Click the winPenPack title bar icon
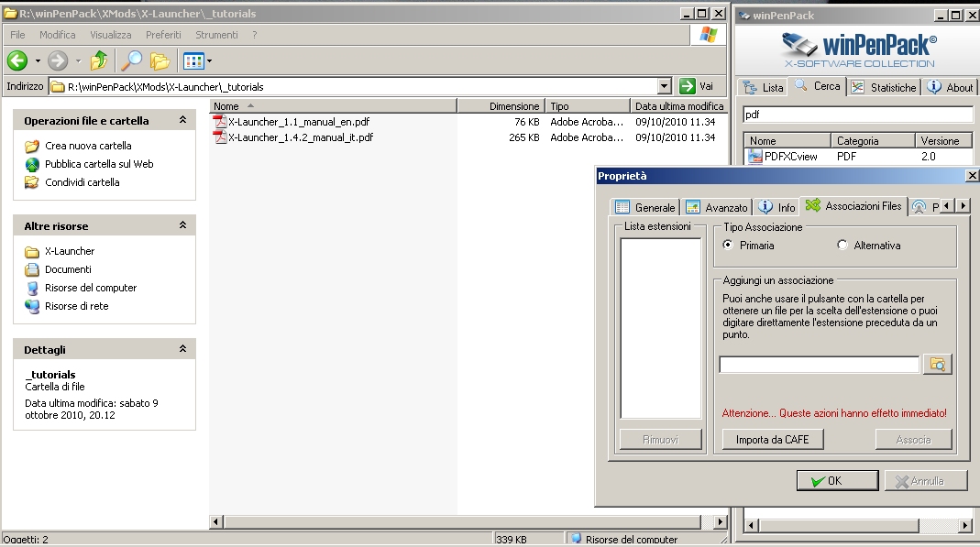980x547 pixels. point(744,16)
